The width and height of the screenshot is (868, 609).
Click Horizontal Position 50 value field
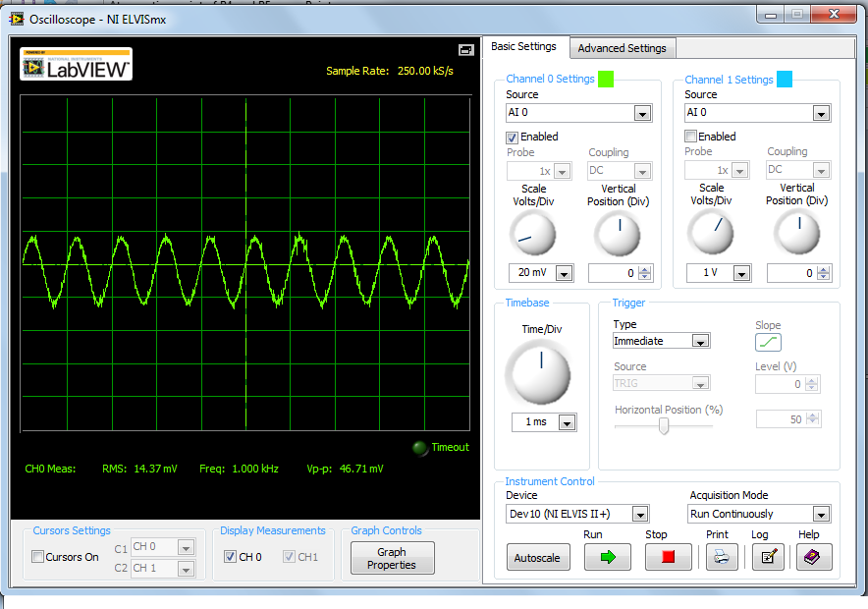pyautogui.click(x=781, y=419)
